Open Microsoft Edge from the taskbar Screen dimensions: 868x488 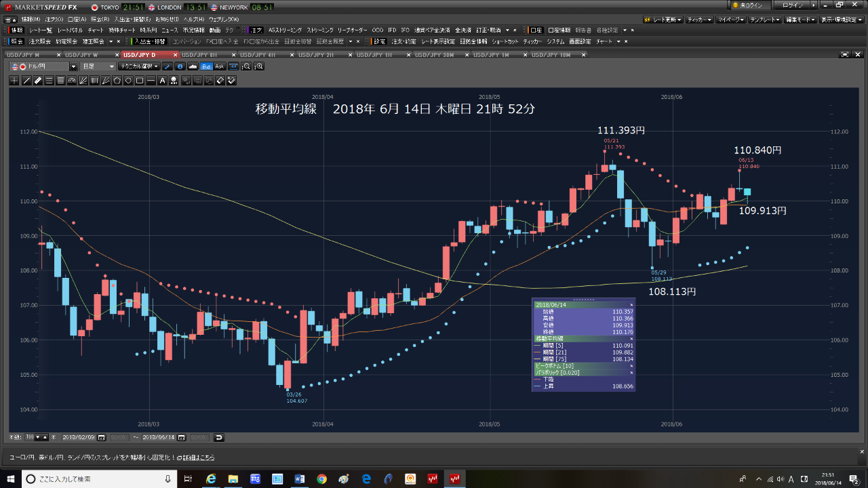click(211, 479)
